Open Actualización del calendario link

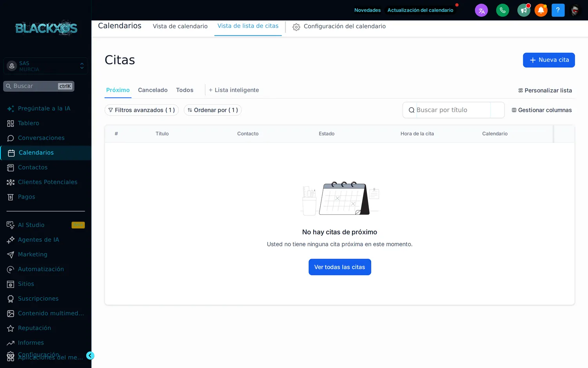point(420,10)
